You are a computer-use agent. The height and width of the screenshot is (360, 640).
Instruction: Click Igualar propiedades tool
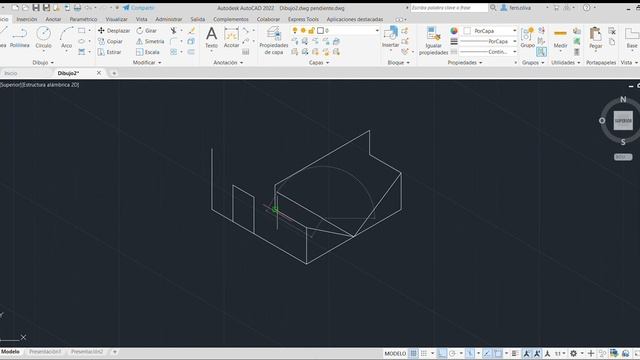pos(433,40)
